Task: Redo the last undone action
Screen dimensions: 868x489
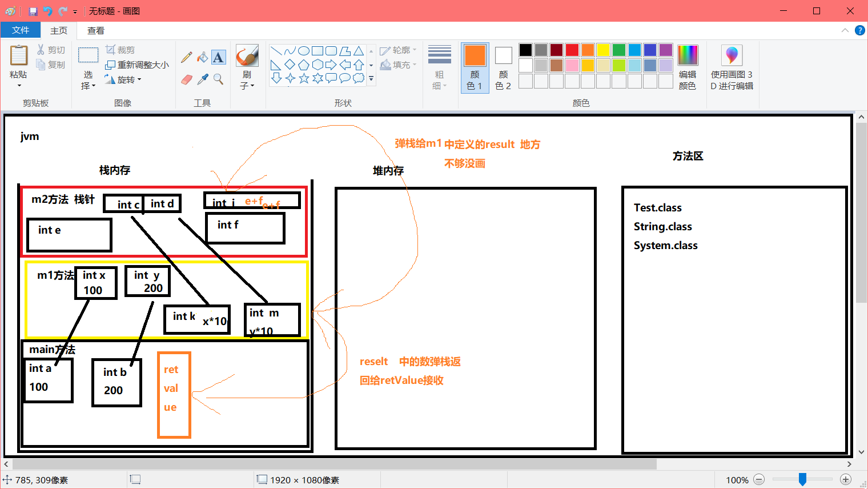Action: click(x=62, y=11)
